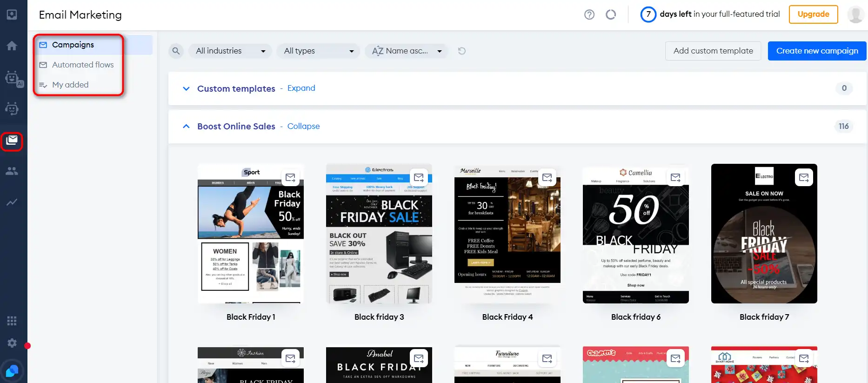The width and height of the screenshot is (868, 383).
Task: Click the Black Friday 4 caption
Action: click(507, 317)
